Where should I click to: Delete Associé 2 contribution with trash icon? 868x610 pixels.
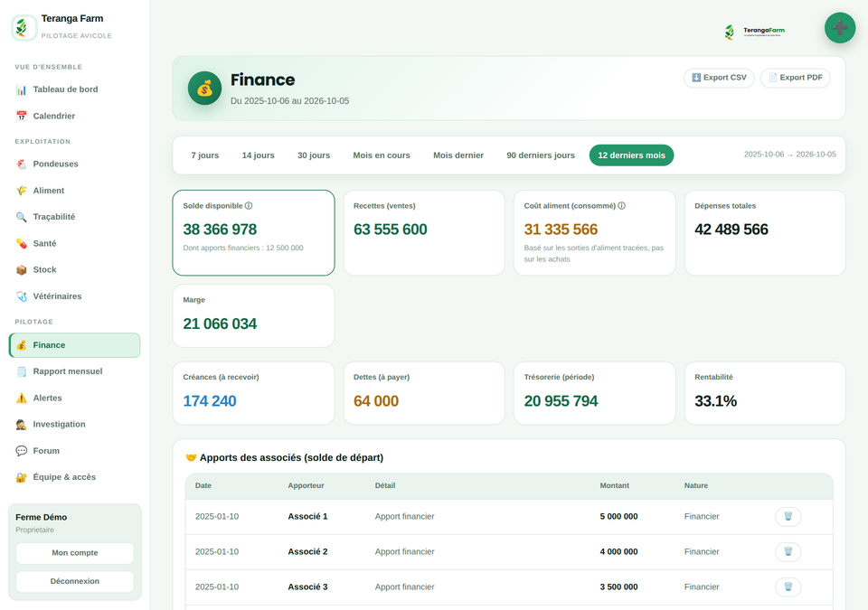788,551
